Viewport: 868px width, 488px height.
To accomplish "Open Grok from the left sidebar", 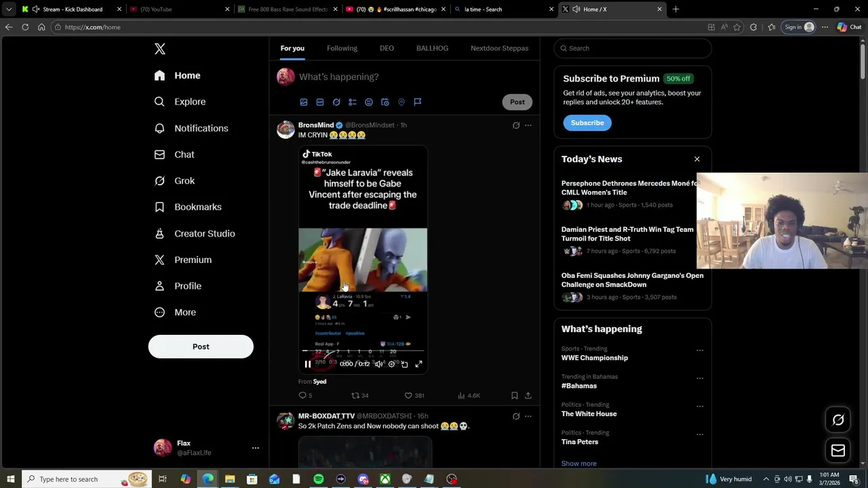I will click(174, 181).
